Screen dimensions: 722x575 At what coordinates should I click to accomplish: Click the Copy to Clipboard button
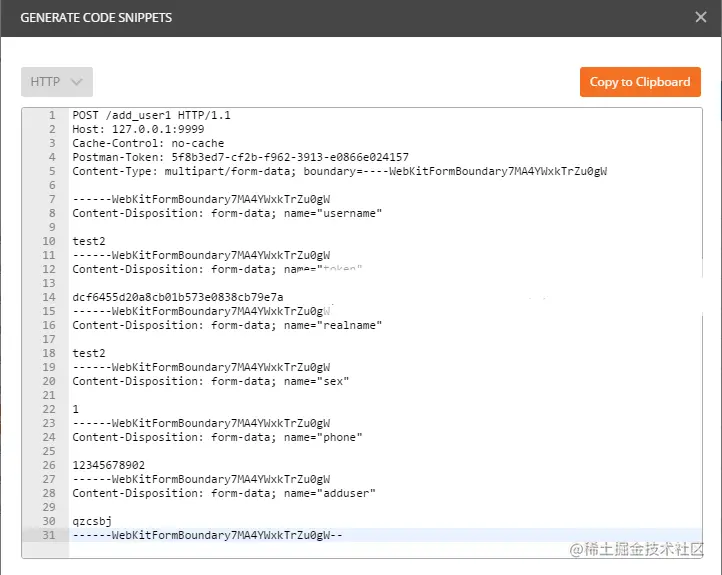pos(640,82)
